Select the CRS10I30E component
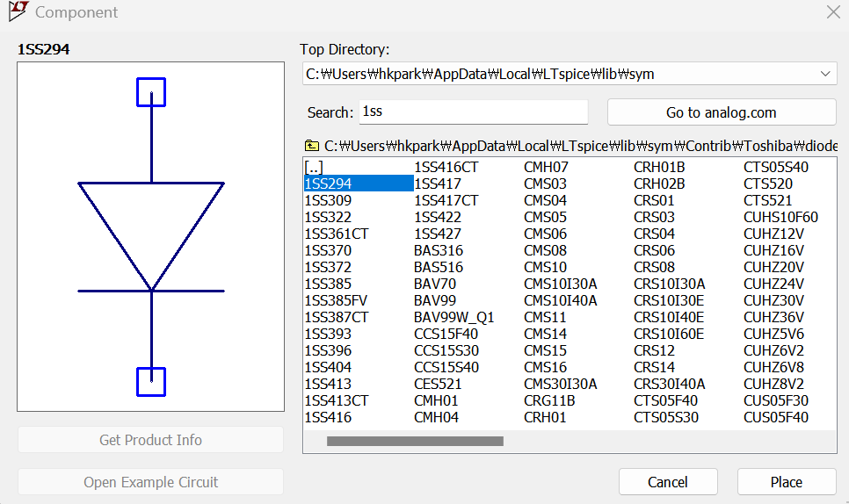Viewport: 849px width, 504px height. 669,300
